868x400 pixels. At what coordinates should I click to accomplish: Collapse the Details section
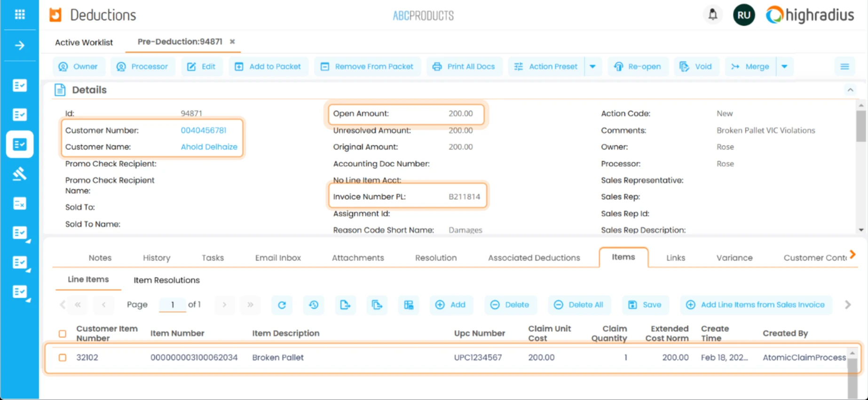point(850,90)
